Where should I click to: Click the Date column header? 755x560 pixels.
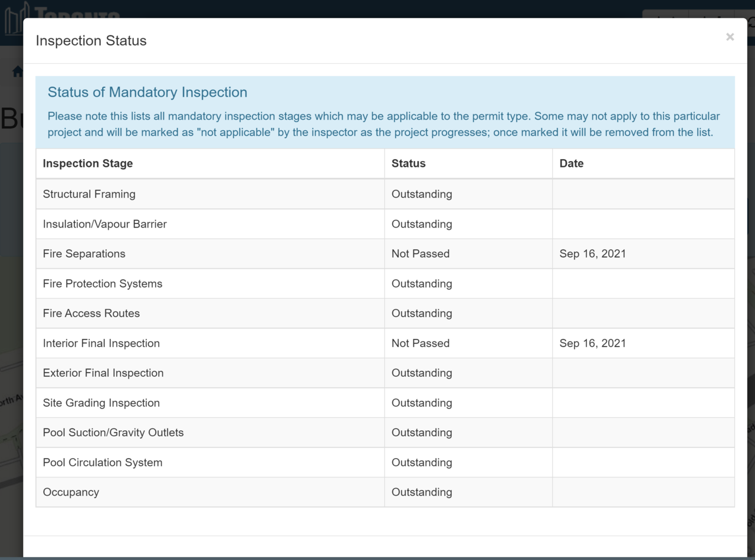(x=572, y=163)
